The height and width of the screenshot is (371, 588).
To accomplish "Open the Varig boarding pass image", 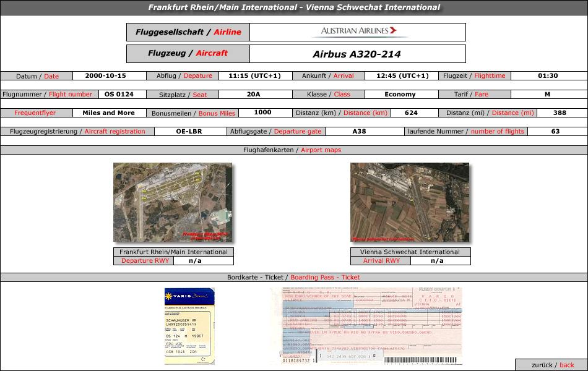I will 189,326.
